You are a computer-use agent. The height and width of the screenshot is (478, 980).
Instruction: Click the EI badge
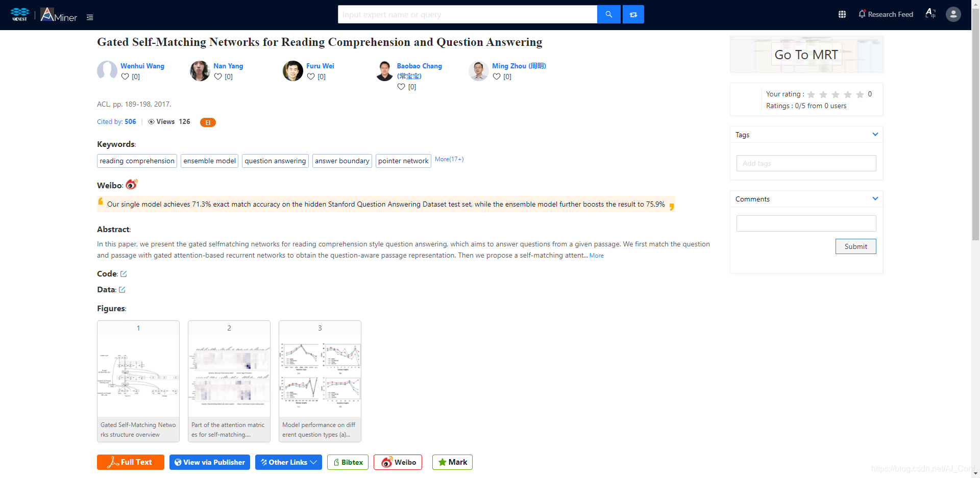click(208, 122)
